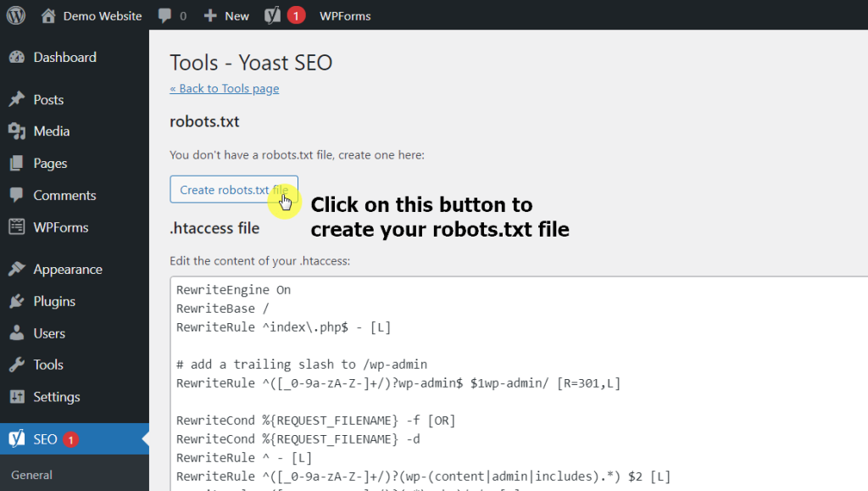This screenshot has height=491, width=868.
Task: Expand the SEO menu item
Action: click(46, 439)
